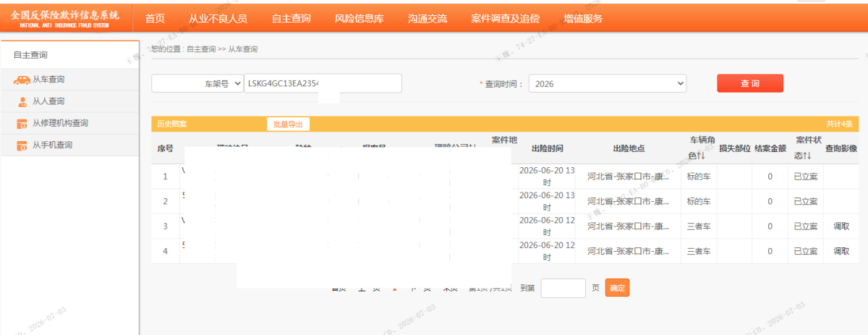
Task: Click 损失部位 column header
Action: 735,148
